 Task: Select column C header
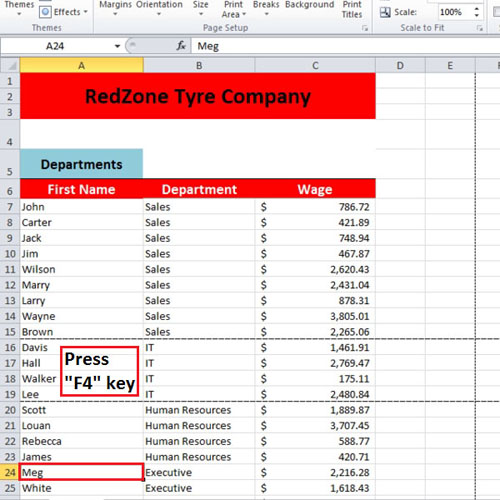pyautogui.click(x=315, y=65)
